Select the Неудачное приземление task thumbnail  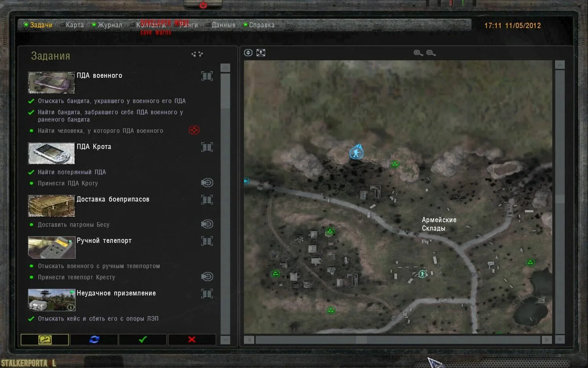click(51, 300)
